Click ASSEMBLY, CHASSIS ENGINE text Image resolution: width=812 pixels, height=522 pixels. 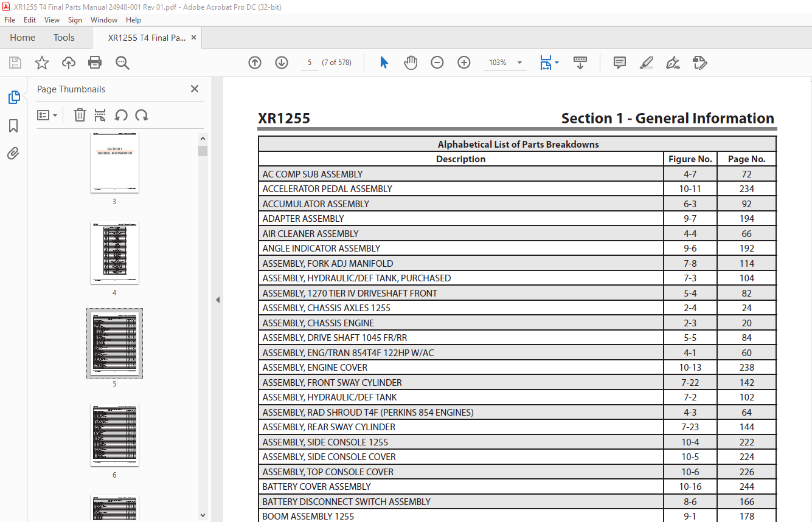coord(318,323)
